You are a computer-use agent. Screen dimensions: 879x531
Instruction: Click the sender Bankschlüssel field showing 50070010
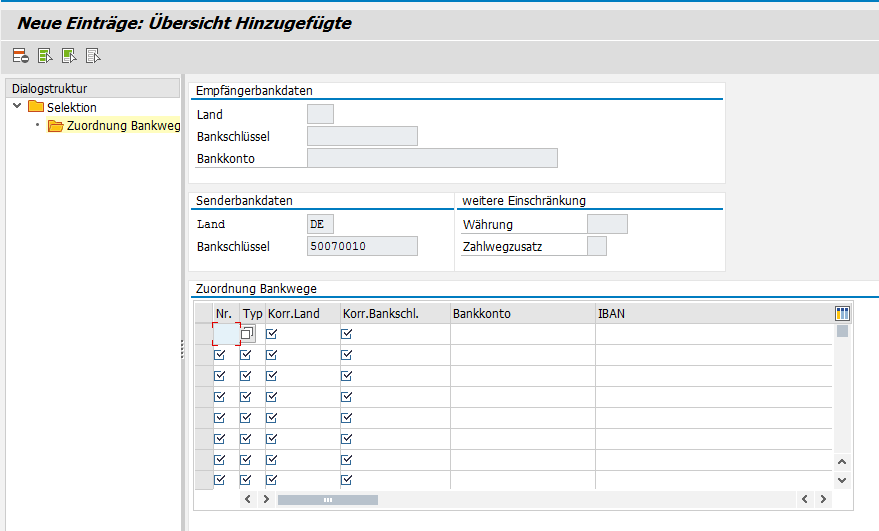click(362, 246)
